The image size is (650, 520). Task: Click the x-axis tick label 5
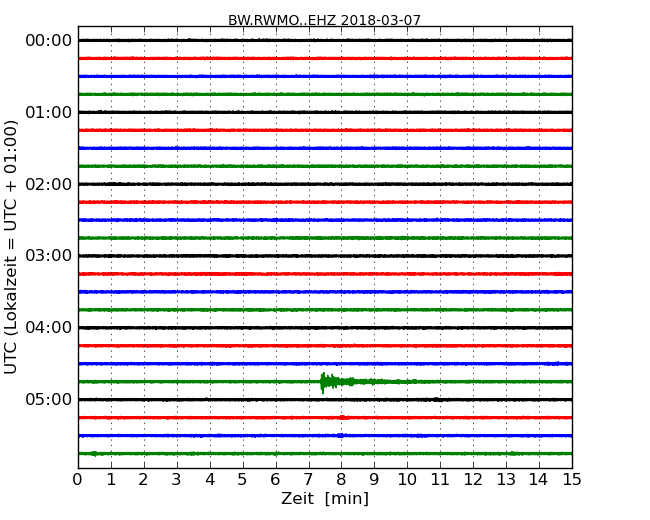click(x=243, y=480)
